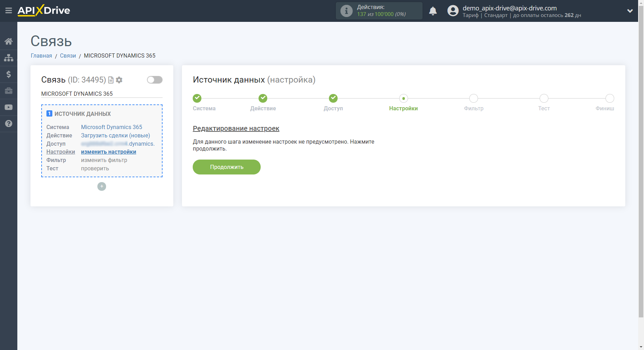Image resolution: width=644 pixels, height=350 pixels.
Task: Open the billing dollar sidebar icon
Action: point(9,74)
